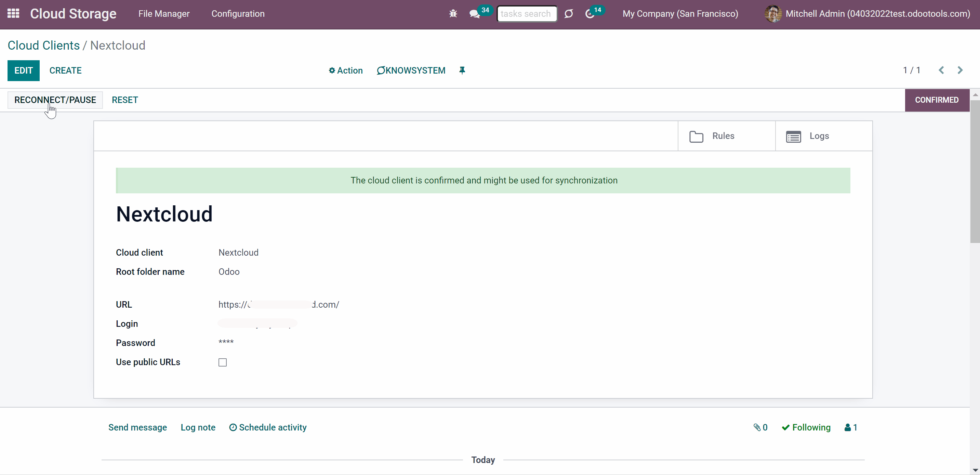Open attachments paperclip counter
Viewport: 980px width, 475px height.
point(760,427)
